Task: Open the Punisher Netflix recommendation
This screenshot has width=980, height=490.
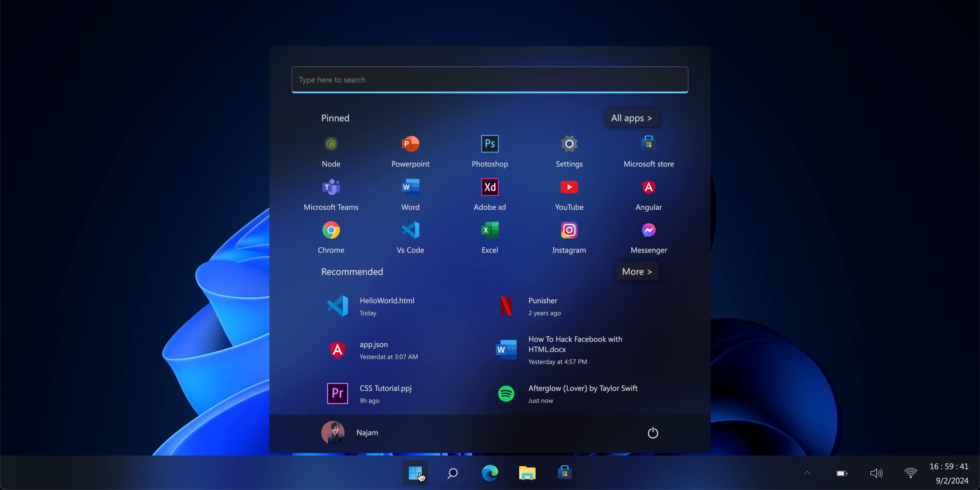Action: point(530,306)
